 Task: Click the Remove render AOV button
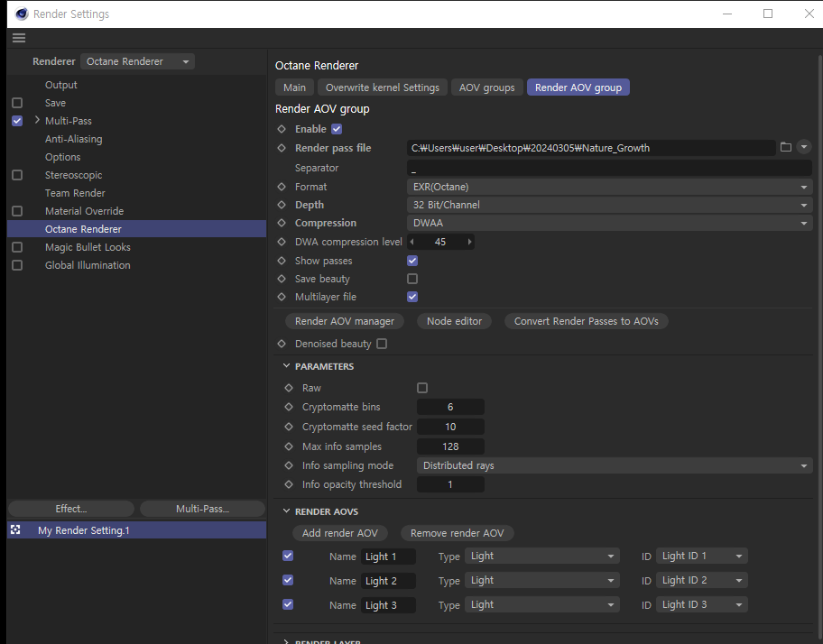[458, 533]
